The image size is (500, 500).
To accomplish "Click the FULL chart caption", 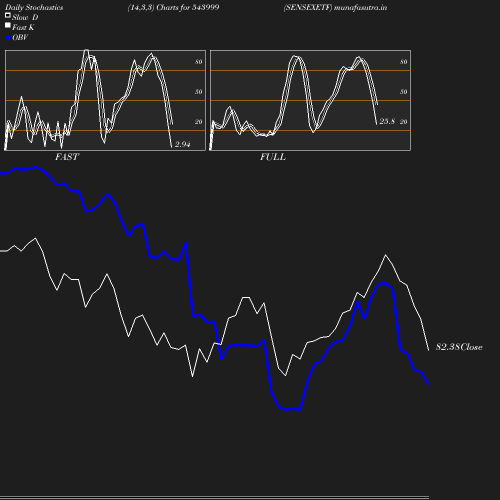I will [273, 157].
